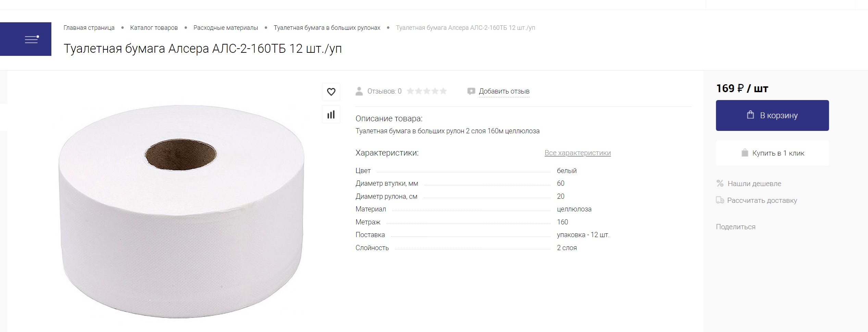Open Туалетная бумага в больших рулонах breadcrumb
The width and height of the screenshot is (868, 332).
point(327,28)
